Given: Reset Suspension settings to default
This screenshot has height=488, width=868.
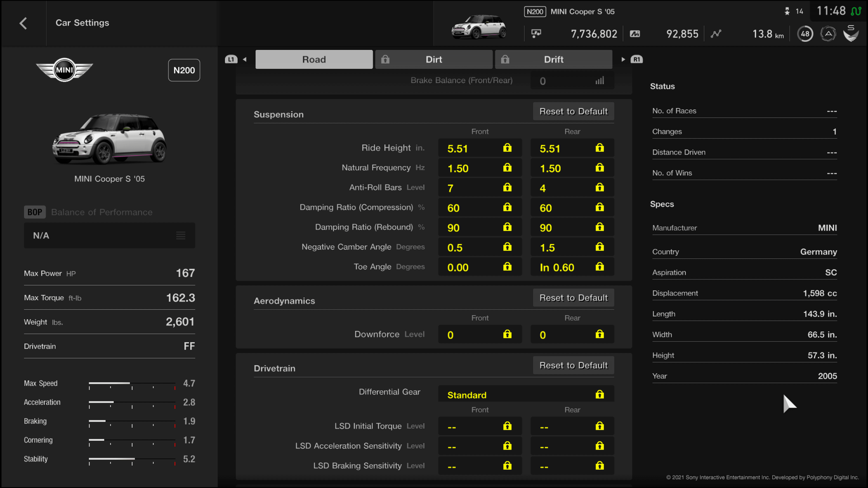Looking at the screenshot, I should point(573,111).
